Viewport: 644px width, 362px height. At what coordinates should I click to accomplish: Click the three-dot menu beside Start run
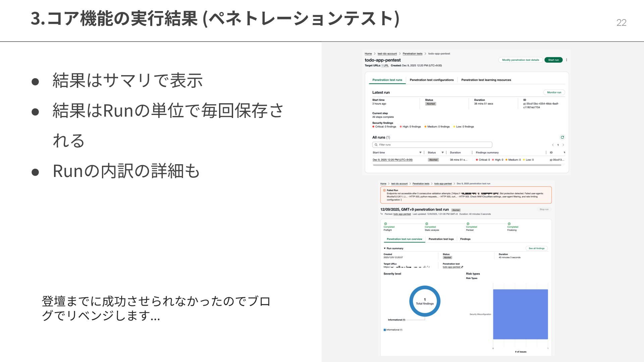coord(567,60)
